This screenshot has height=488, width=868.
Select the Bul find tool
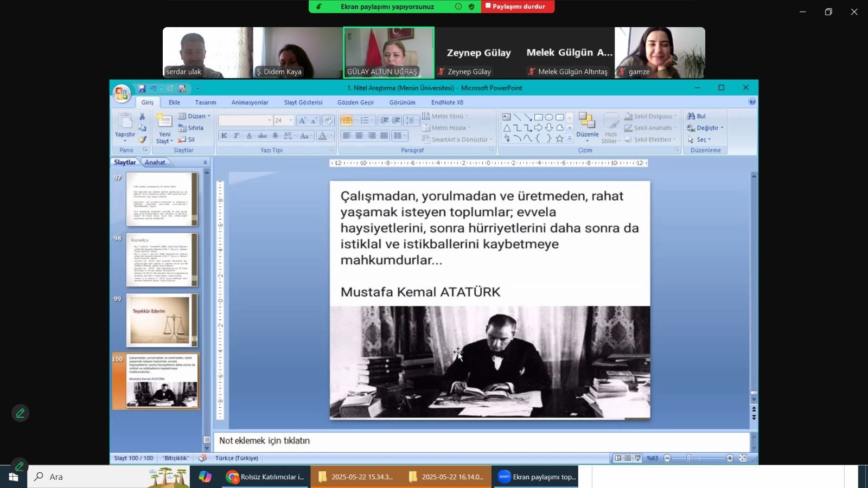[x=697, y=116]
